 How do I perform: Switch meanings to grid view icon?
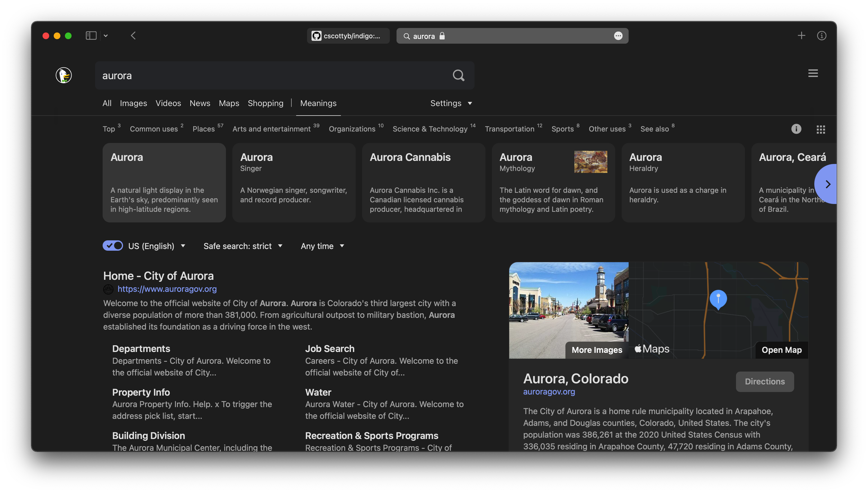click(821, 129)
